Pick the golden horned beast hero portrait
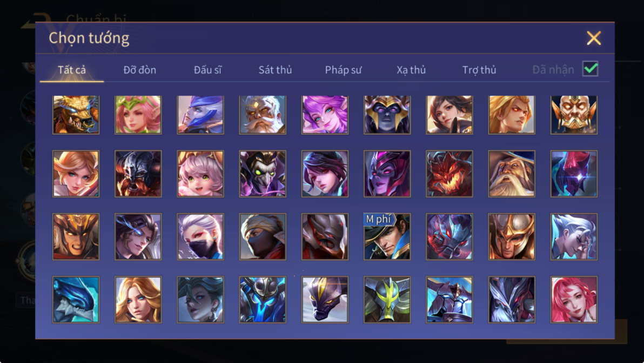Image resolution: width=644 pixels, height=363 pixels. pos(76,115)
